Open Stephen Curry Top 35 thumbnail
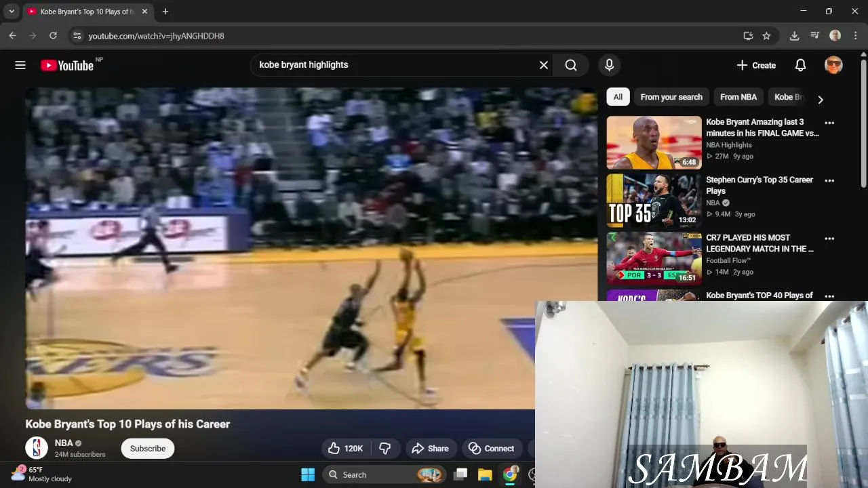Viewport: 868px width, 488px height. [654, 201]
